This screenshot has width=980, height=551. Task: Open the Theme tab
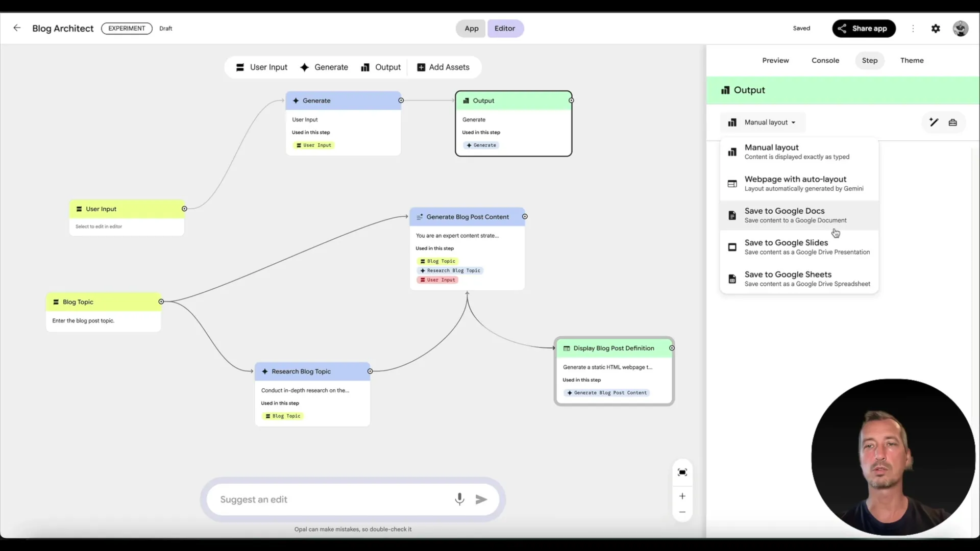point(912,60)
